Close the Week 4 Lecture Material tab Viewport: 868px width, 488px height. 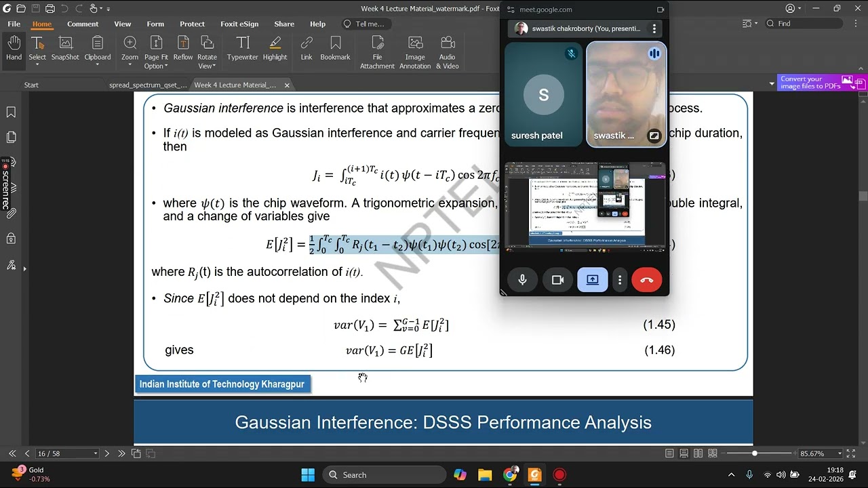287,85
